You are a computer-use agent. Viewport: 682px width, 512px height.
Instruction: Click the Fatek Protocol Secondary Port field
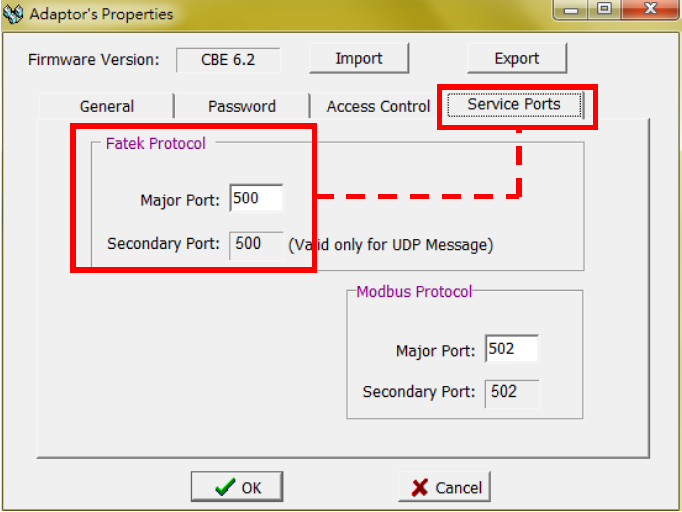[256, 246]
